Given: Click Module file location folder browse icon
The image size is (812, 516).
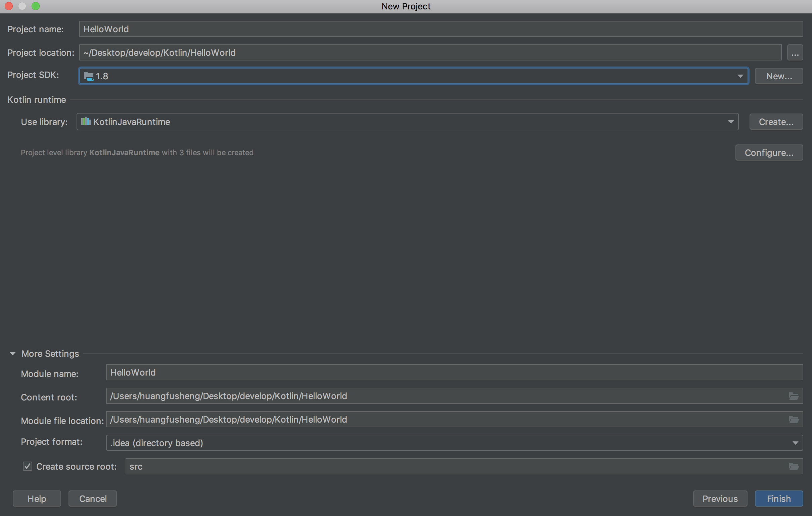Looking at the screenshot, I should point(794,420).
